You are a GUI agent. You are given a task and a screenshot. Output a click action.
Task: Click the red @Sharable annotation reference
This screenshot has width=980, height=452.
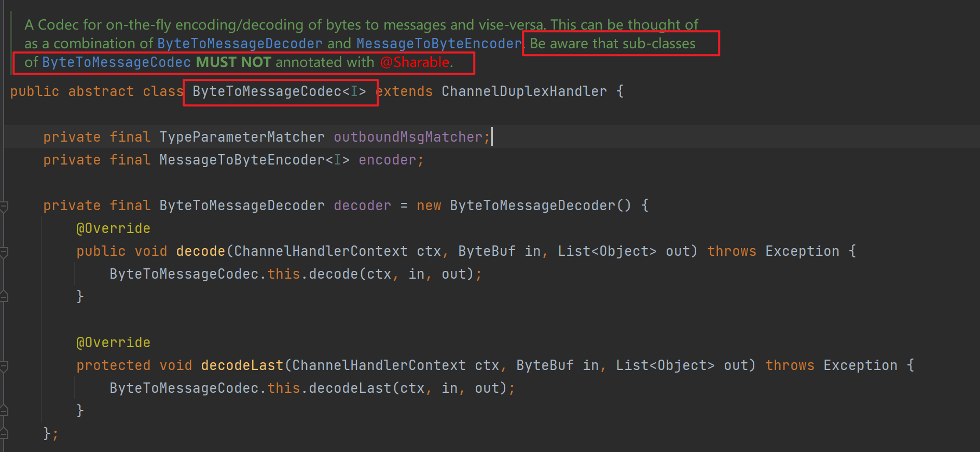415,62
